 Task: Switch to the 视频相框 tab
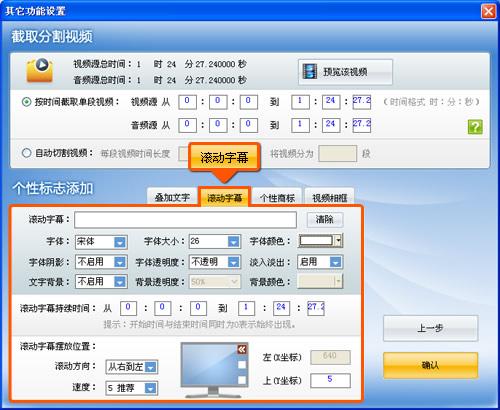[x=329, y=198]
